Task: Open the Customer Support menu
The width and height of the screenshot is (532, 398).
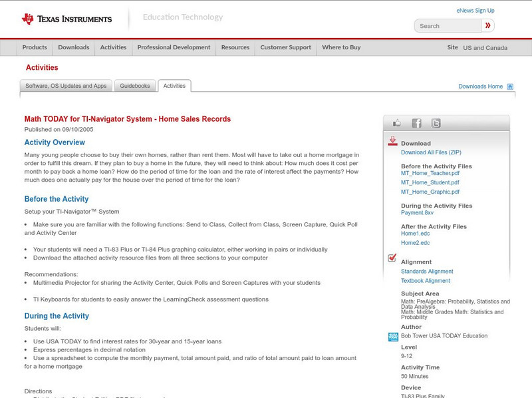Action: (x=286, y=47)
